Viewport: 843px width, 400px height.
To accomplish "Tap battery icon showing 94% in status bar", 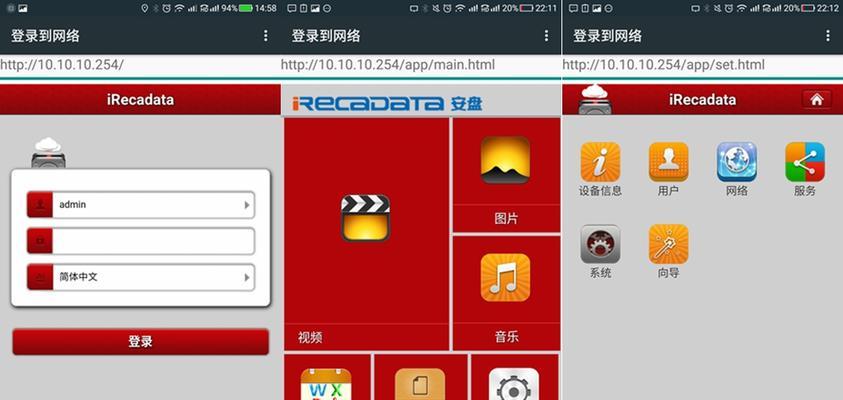I will pyautogui.click(x=246, y=8).
